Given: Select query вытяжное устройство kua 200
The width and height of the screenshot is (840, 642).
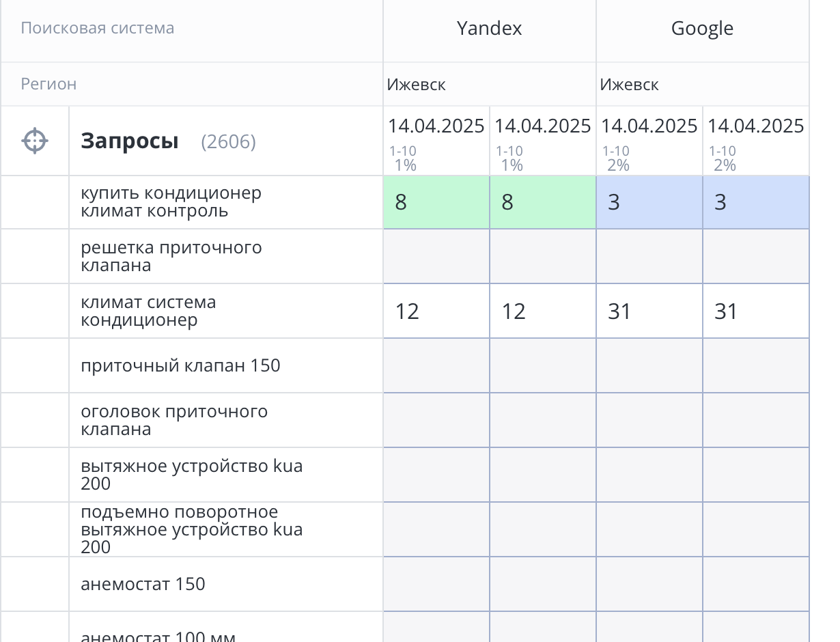Looking at the screenshot, I should 192,475.
